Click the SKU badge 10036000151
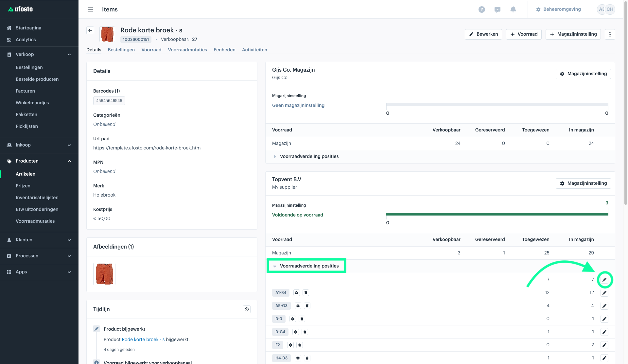Image resolution: width=628 pixels, height=364 pixels. pos(136,40)
